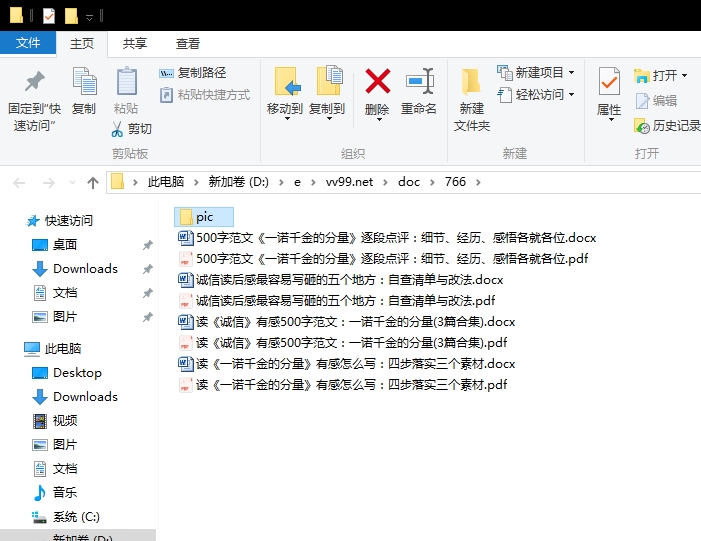
Task: Expand chevron after 新加卷 (D:) in path
Action: point(281,182)
